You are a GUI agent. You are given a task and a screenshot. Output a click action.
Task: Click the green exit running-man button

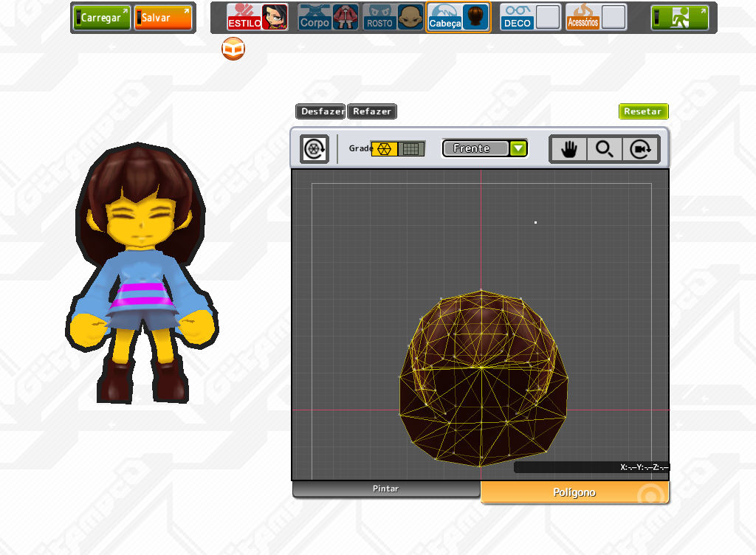680,18
